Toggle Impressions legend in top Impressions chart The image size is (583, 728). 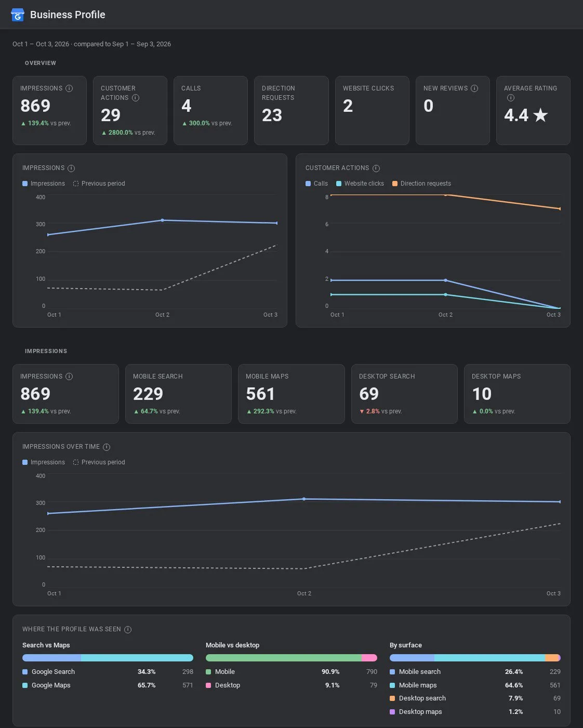(x=44, y=184)
